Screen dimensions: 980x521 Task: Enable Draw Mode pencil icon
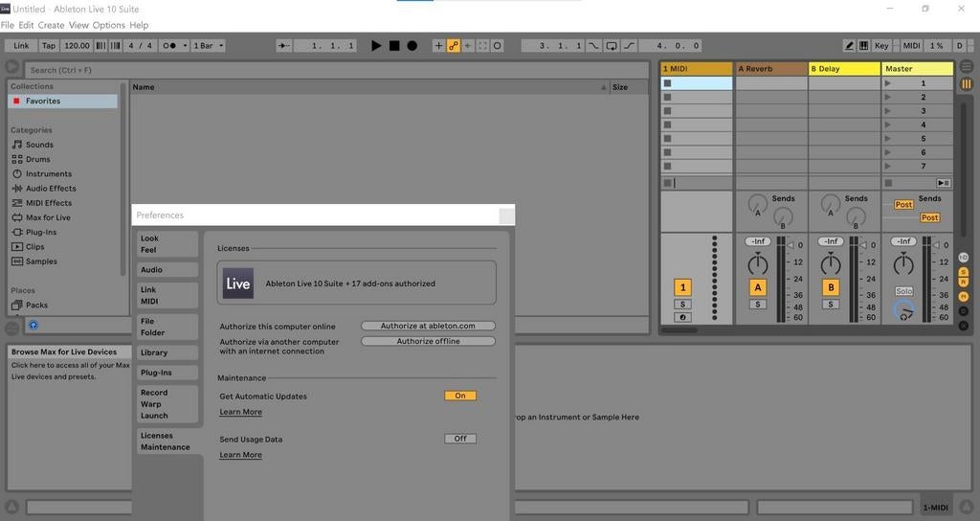tap(849, 46)
